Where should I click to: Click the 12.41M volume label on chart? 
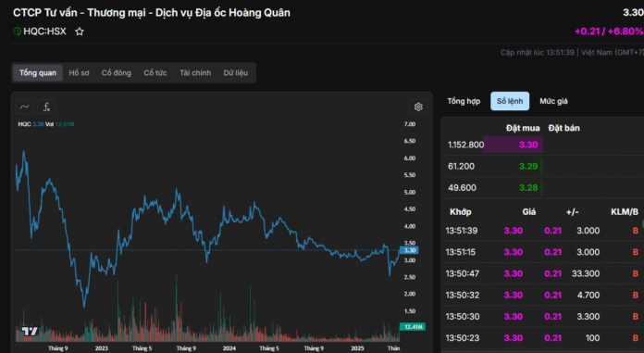(413, 327)
